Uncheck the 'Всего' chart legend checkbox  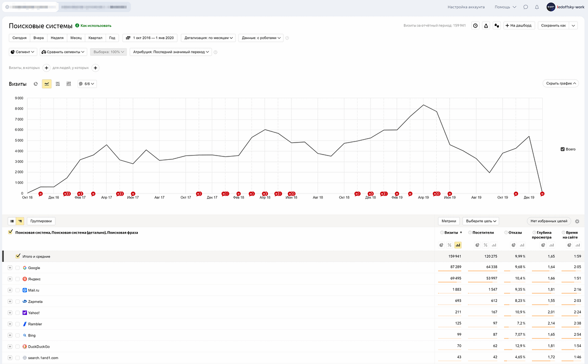point(562,149)
